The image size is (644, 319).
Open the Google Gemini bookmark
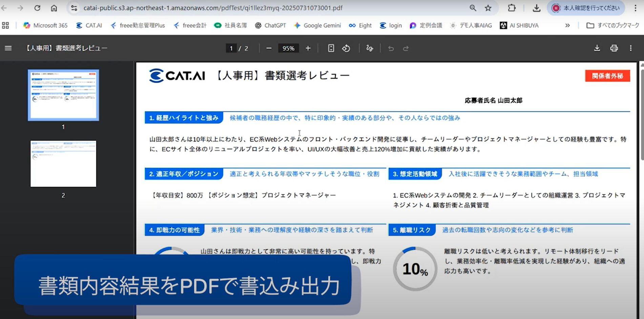coord(317,25)
